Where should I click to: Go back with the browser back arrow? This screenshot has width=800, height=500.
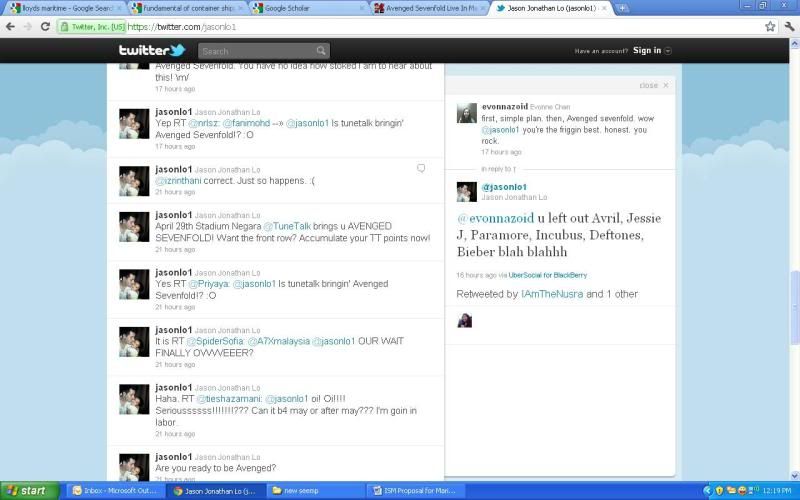coord(10,26)
